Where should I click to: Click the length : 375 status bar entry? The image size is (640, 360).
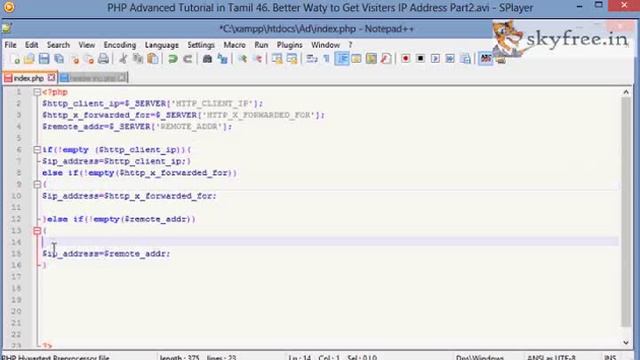tap(179, 357)
